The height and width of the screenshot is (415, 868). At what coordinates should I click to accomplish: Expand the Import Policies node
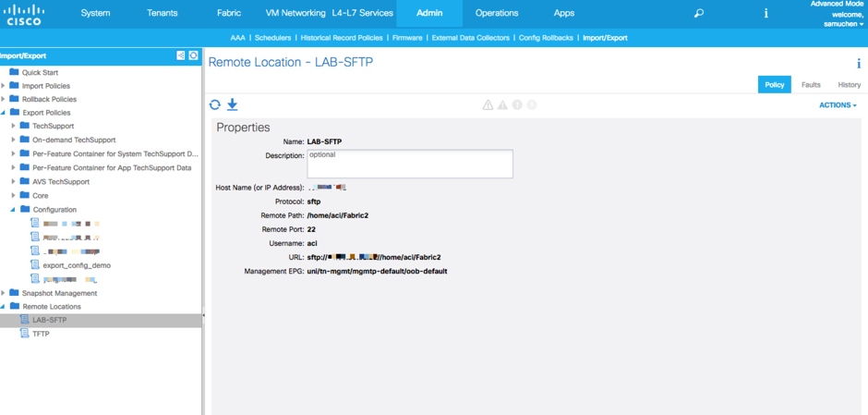click(4, 86)
